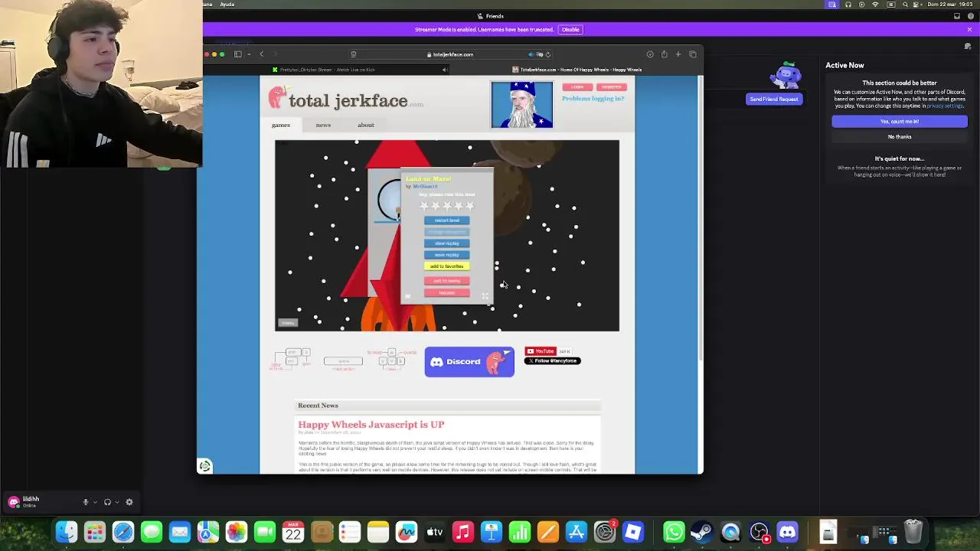Click restart level button
Screen dimensions: 980x551
click(447, 220)
